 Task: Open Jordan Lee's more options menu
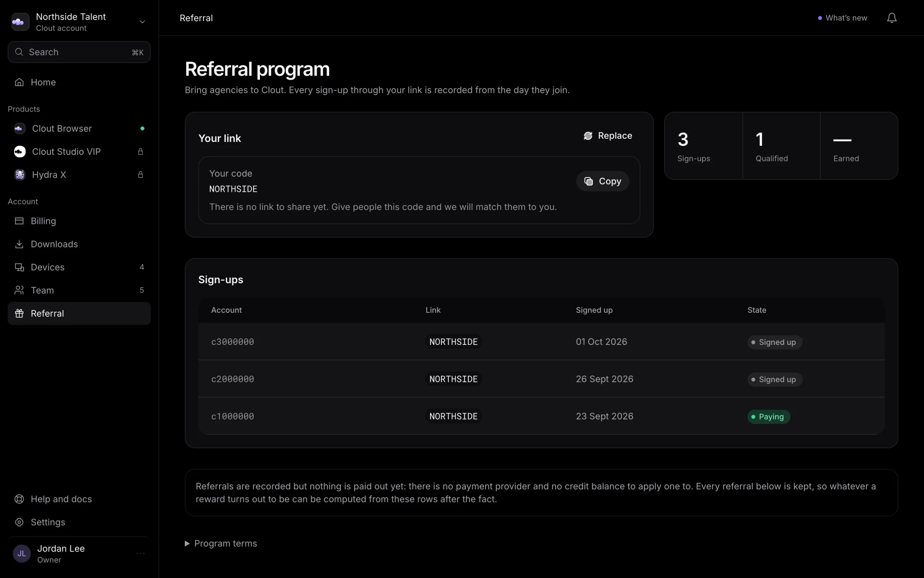click(141, 554)
